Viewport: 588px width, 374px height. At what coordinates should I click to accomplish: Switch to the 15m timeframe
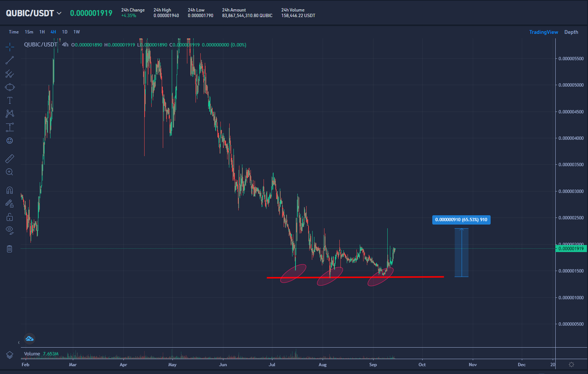tap(29, 32)
